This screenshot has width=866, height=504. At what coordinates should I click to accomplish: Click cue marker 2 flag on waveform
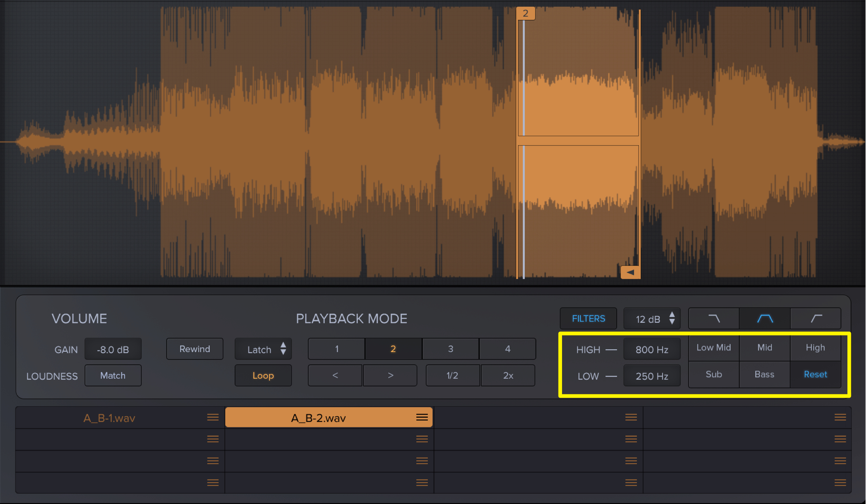click(x=526, y=13)
